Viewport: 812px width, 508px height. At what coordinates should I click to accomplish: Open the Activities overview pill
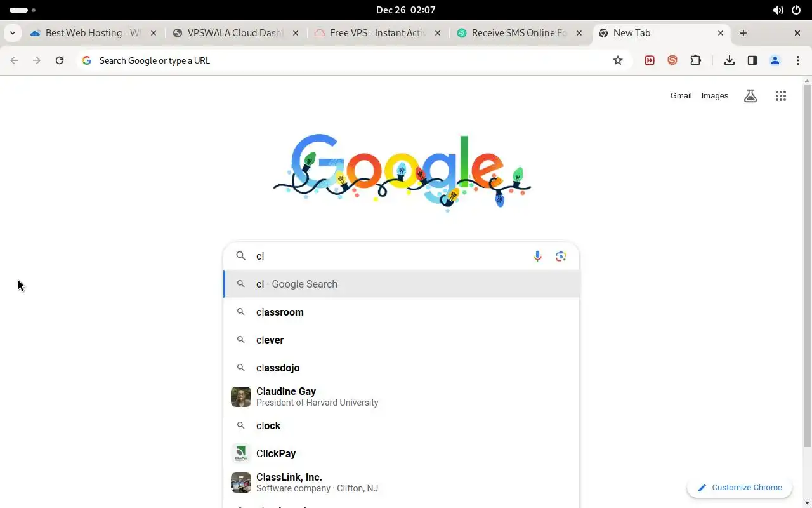(22, 10)
